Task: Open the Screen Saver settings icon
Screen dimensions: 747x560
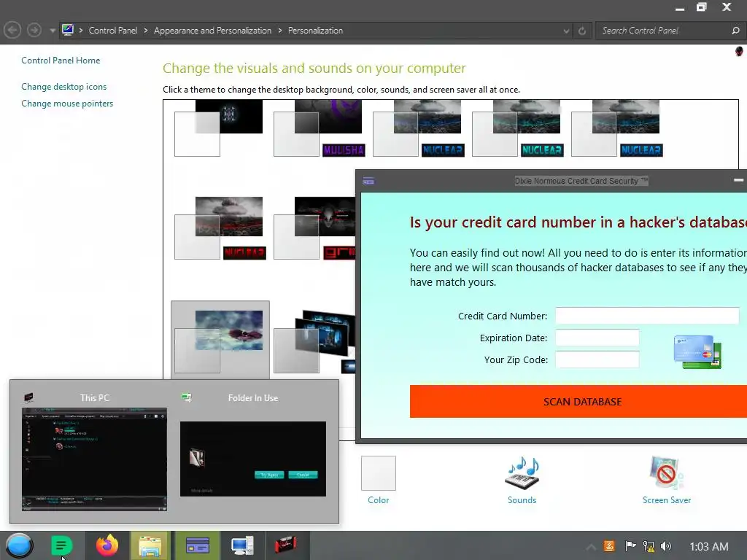Action: (666, 473)
